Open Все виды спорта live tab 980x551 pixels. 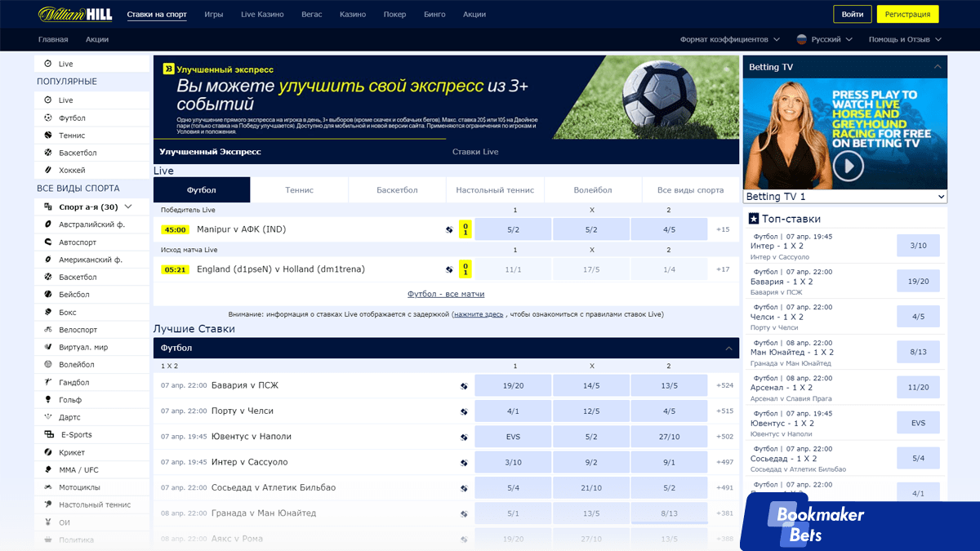coord(690,190)
